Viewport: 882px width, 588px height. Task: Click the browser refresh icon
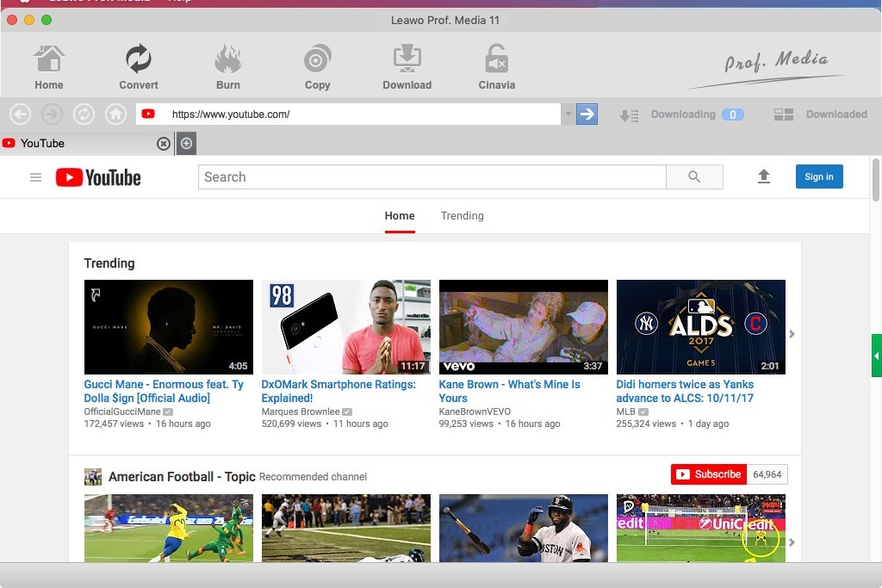pos(84,115)
